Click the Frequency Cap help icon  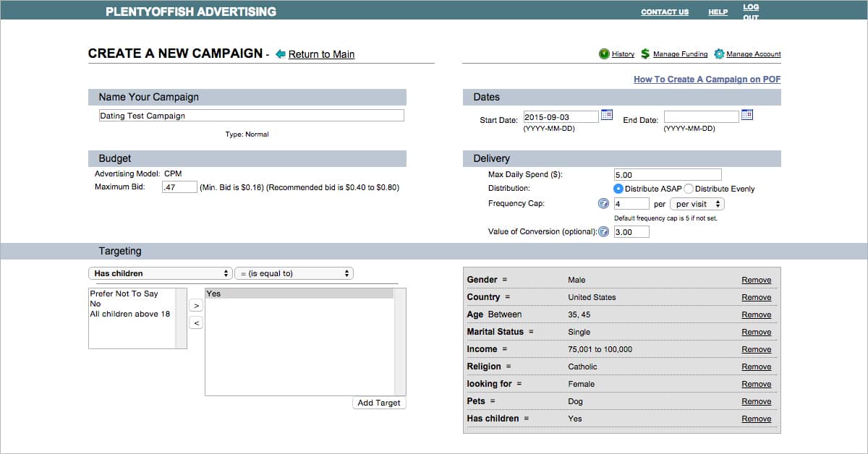603,204
